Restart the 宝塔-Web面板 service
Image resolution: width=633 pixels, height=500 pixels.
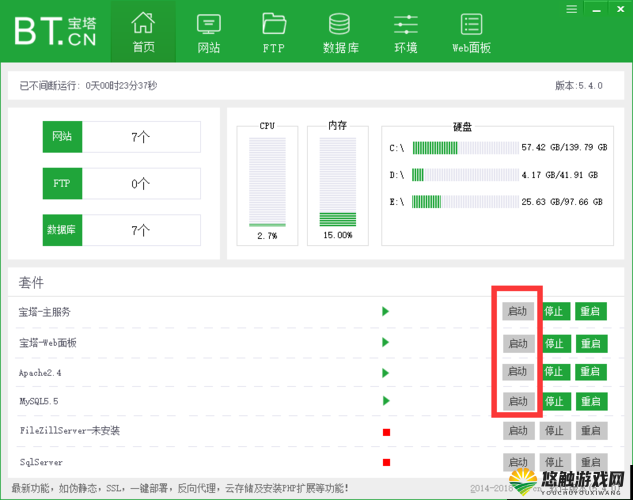tap(591, 343)
